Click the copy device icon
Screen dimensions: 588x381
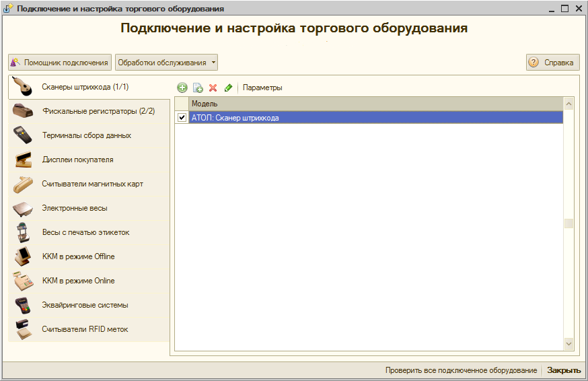coord(198,88)
